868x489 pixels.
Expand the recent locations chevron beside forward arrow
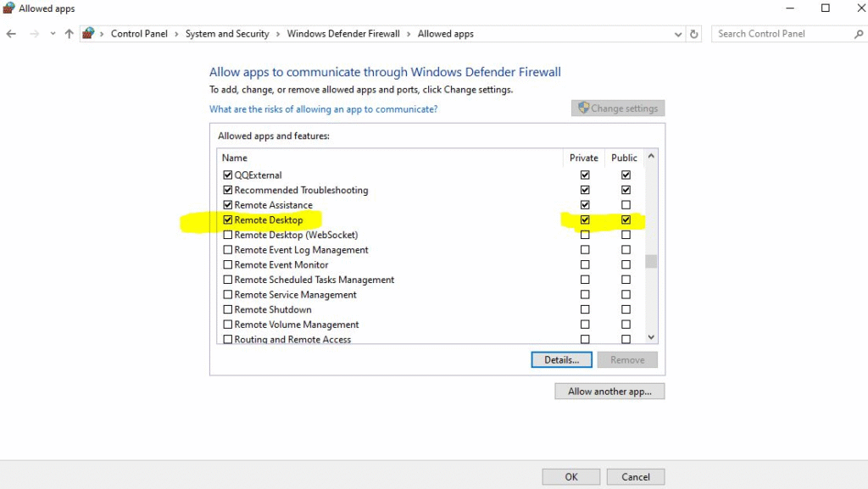click(52, 33)
